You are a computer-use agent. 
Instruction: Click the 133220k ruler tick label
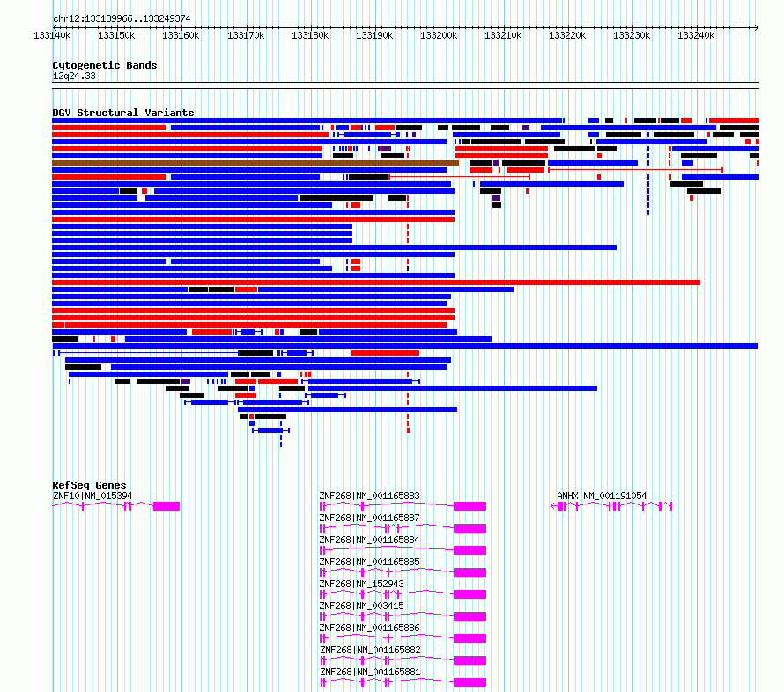click(567, 35)
